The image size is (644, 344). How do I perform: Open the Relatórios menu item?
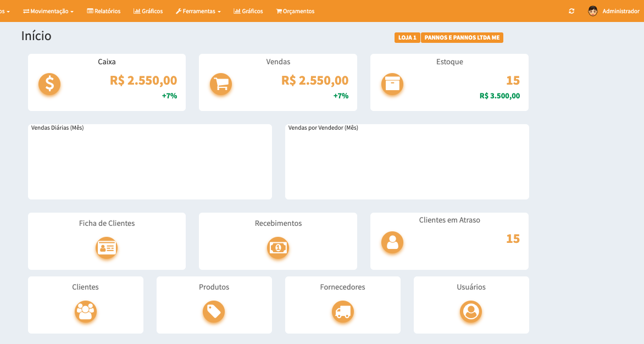click(x=104, y=11)
